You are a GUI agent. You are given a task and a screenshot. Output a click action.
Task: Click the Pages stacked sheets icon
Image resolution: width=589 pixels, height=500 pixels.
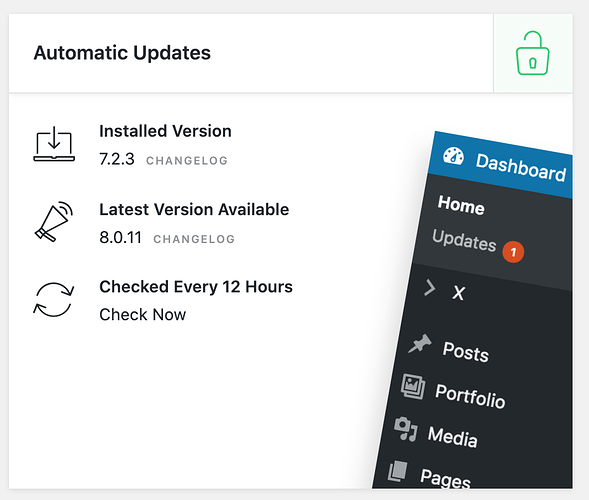pos(397,471)
